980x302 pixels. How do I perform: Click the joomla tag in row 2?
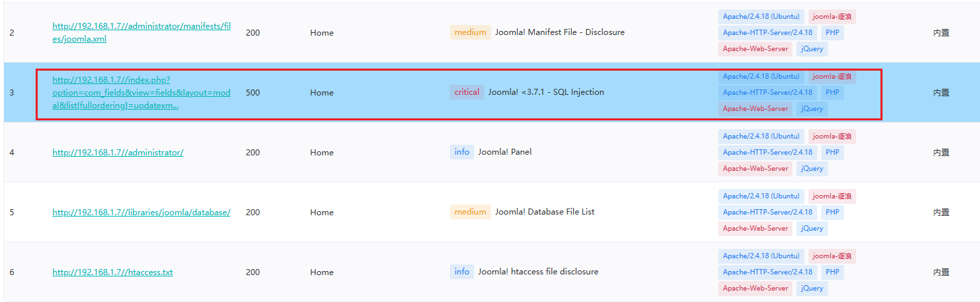point(832,17)
